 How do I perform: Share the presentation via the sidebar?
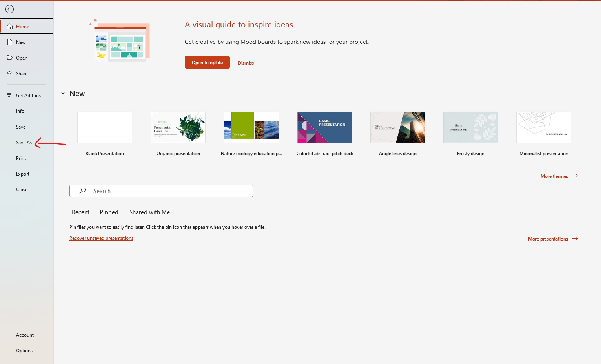click(22, 73)
